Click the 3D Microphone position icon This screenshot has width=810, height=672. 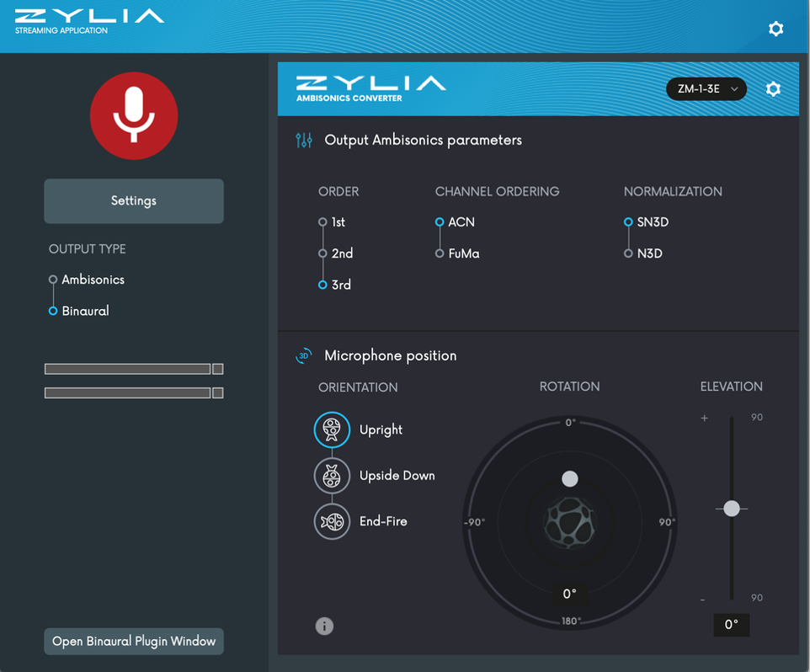(x=304, y=355)
